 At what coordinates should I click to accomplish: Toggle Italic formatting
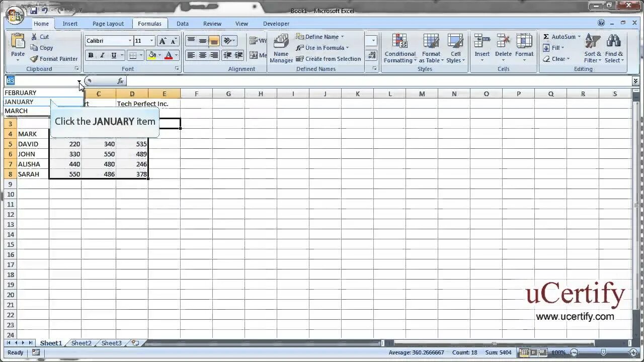click(102, 55)
